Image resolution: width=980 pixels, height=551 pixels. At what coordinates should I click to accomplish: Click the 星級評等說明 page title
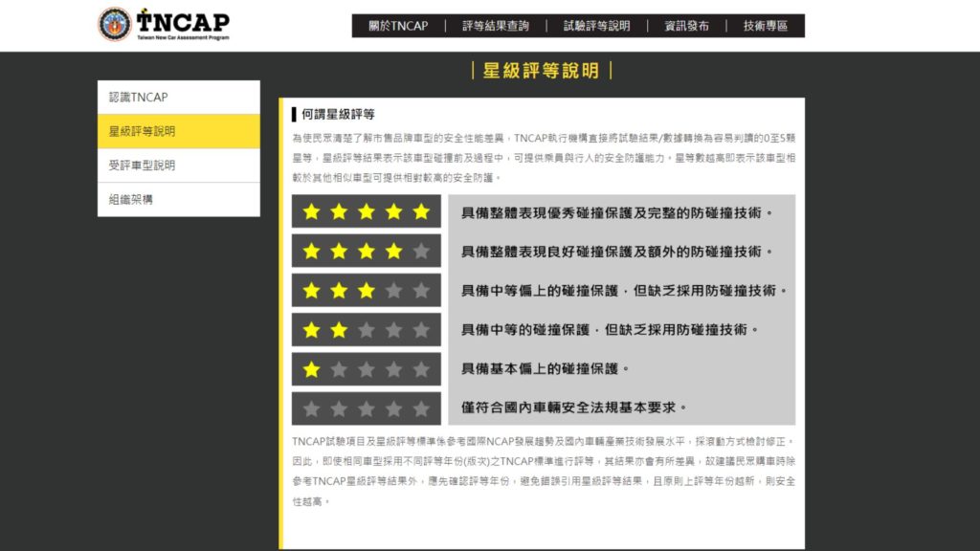tap(542, 71)
